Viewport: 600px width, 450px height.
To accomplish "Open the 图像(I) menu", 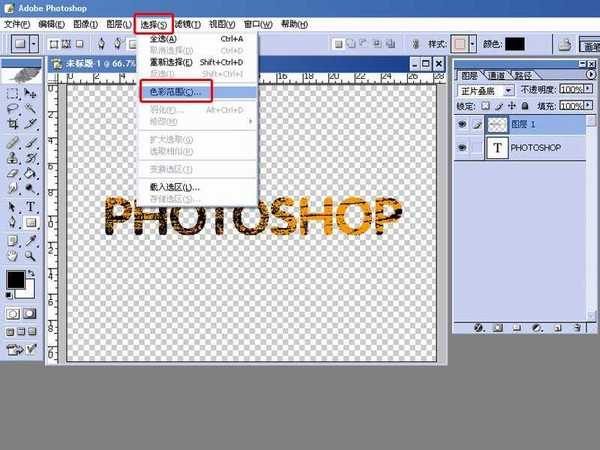I will 85,24.
